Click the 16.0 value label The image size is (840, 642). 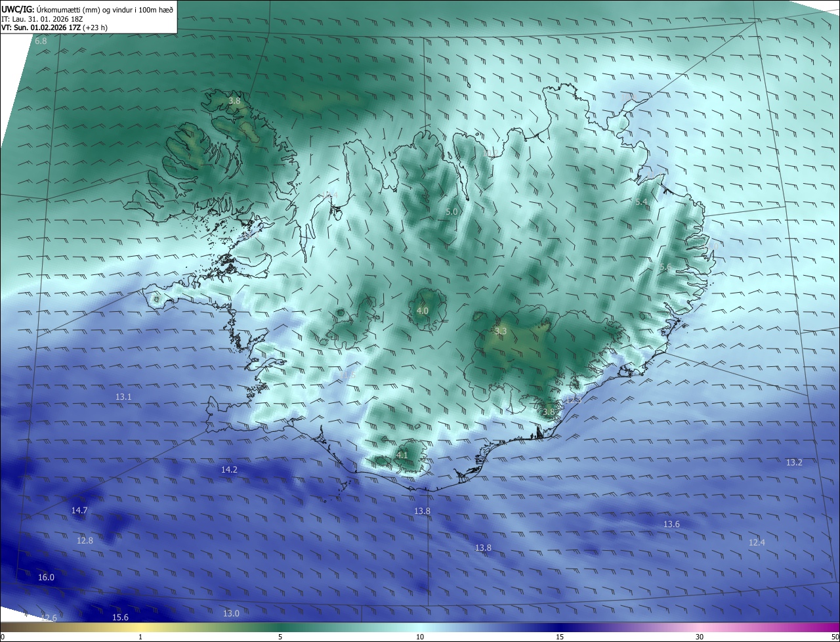pyautogui.click(x=46, y=578)
